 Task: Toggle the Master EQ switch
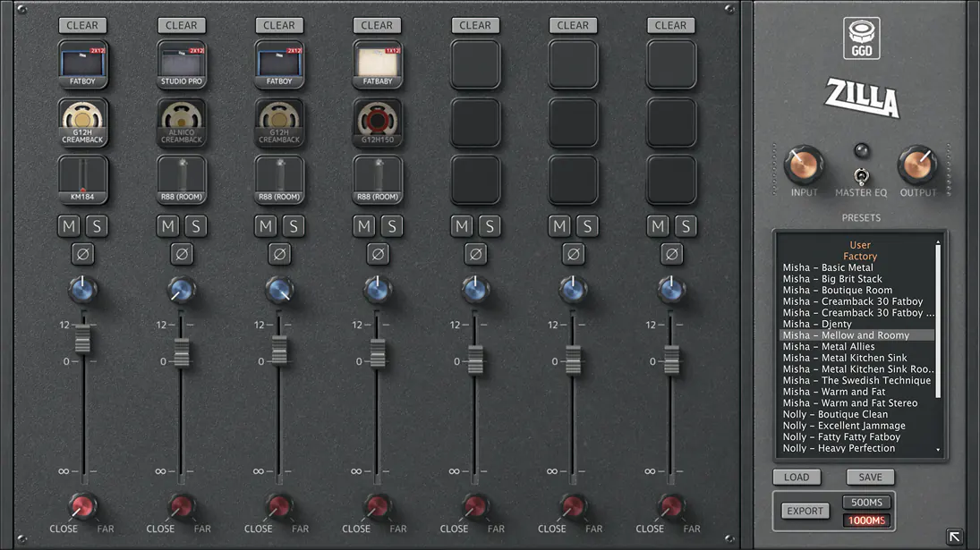861,174
